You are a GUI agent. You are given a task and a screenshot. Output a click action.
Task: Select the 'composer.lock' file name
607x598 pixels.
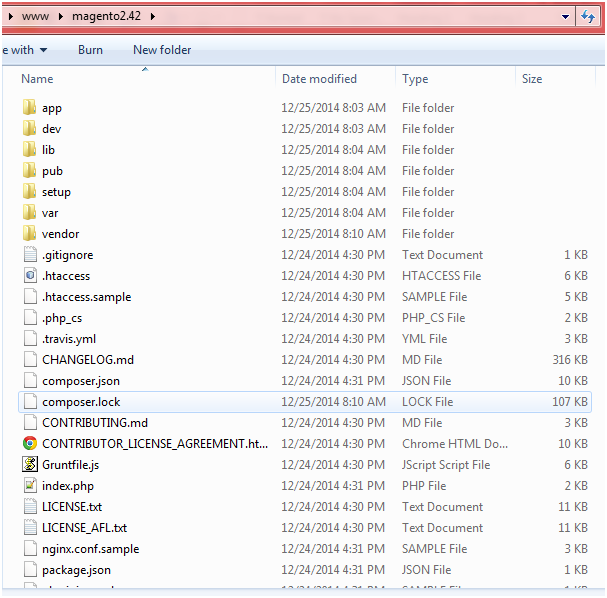(81, 402)
